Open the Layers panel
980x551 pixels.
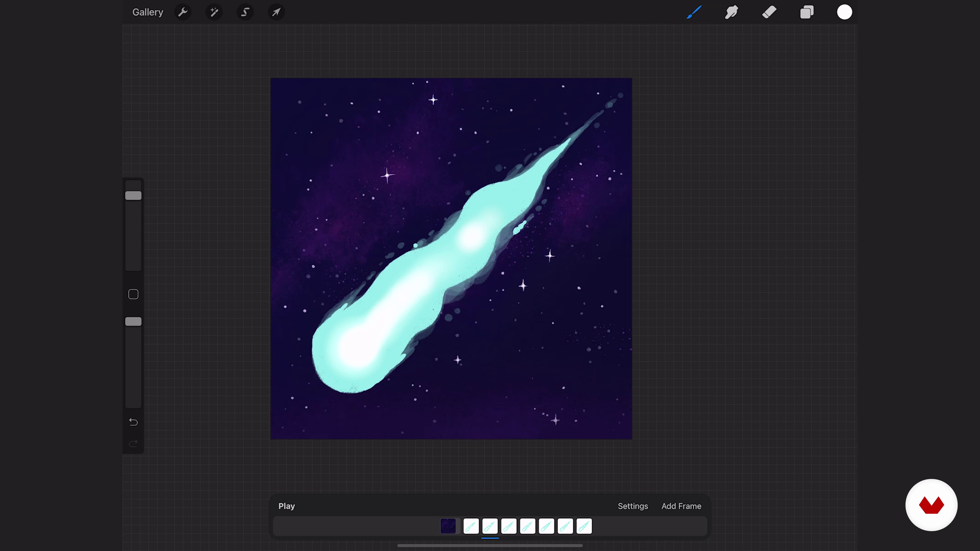pyautogui.click(x=807, y=12)
